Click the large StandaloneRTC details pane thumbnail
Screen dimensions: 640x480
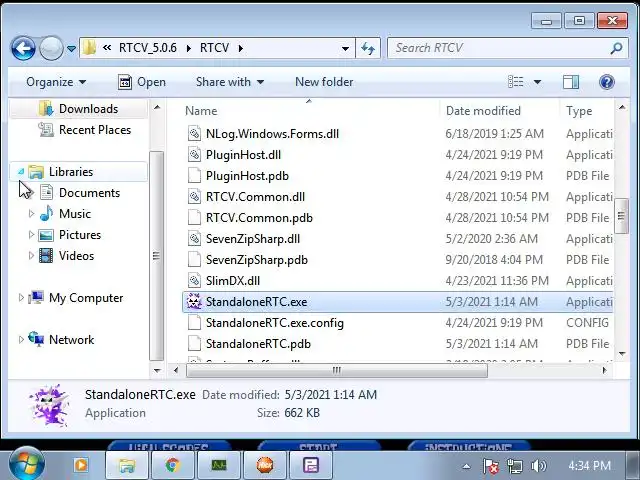pos(49,405)
